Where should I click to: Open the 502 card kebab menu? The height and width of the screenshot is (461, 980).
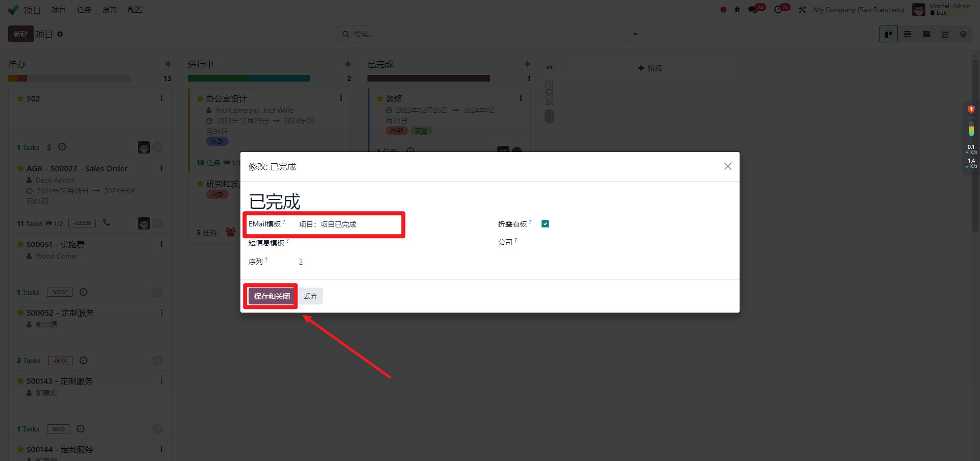tap(161, 98)
